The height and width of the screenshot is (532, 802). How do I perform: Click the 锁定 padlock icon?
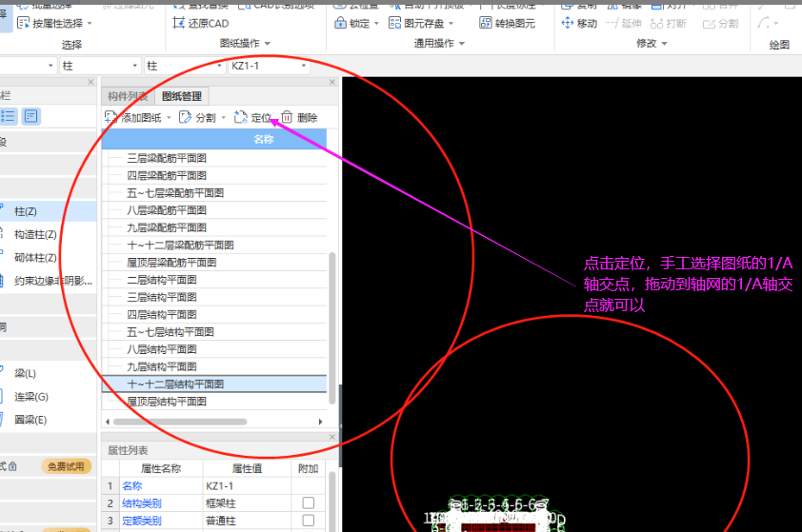340,23
